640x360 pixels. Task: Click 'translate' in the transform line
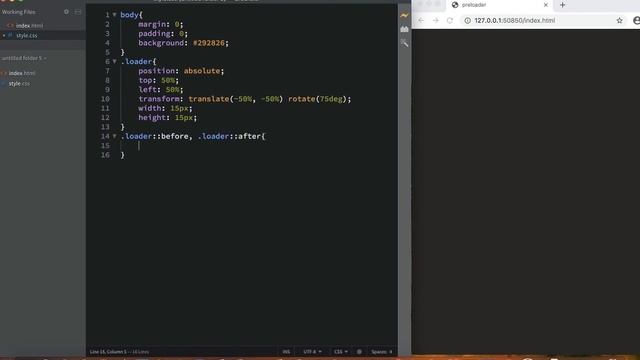tap(209, 99)
